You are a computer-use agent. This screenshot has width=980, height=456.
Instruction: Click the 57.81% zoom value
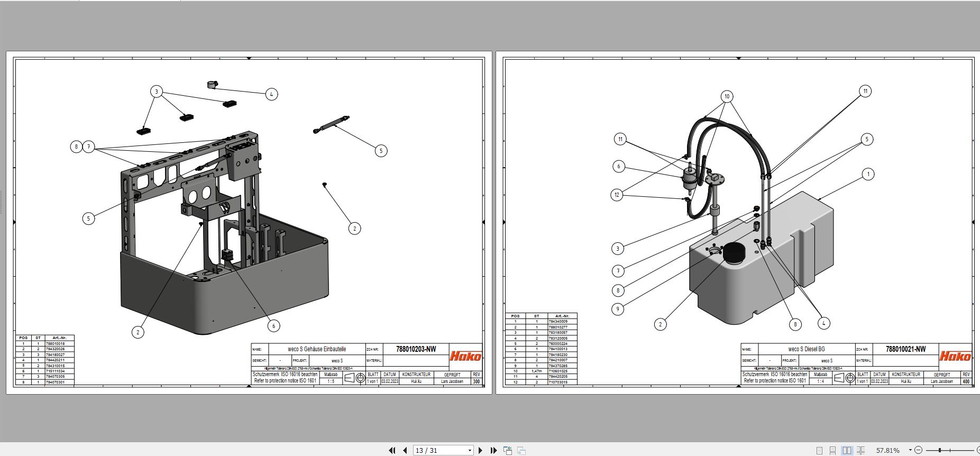[x=887, y=450]
